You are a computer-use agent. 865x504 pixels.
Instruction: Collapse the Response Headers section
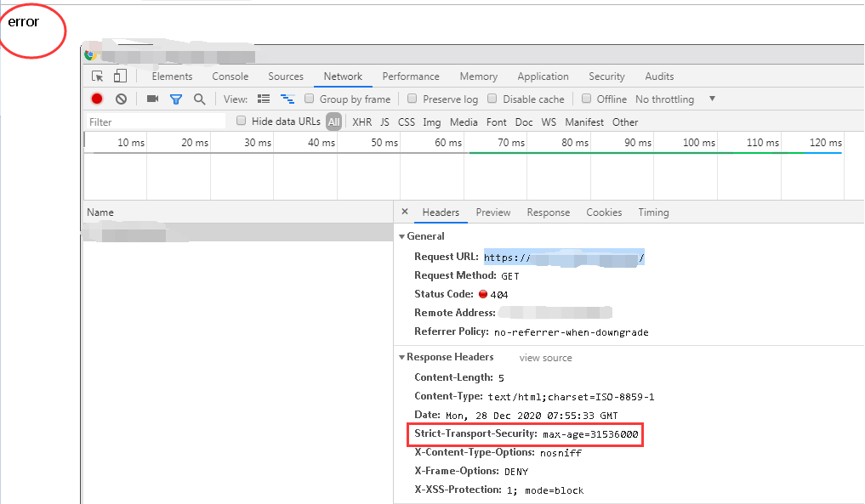click(x=402, y=357)
